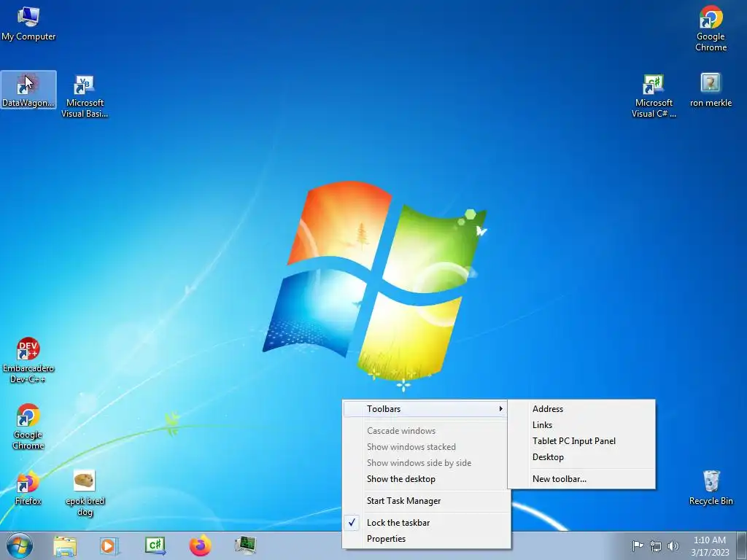
Task: Open Action Center flag in system tray
Action: [638, 546]
